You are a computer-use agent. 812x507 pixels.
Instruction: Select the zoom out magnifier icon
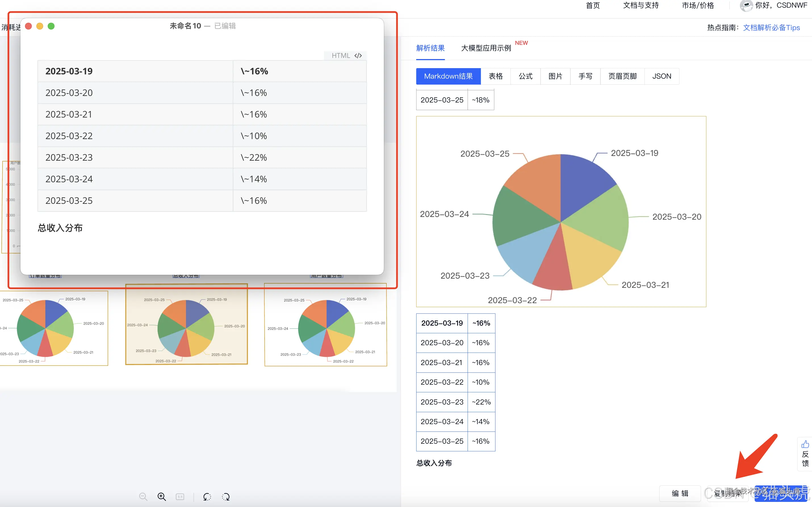[143, 496]
